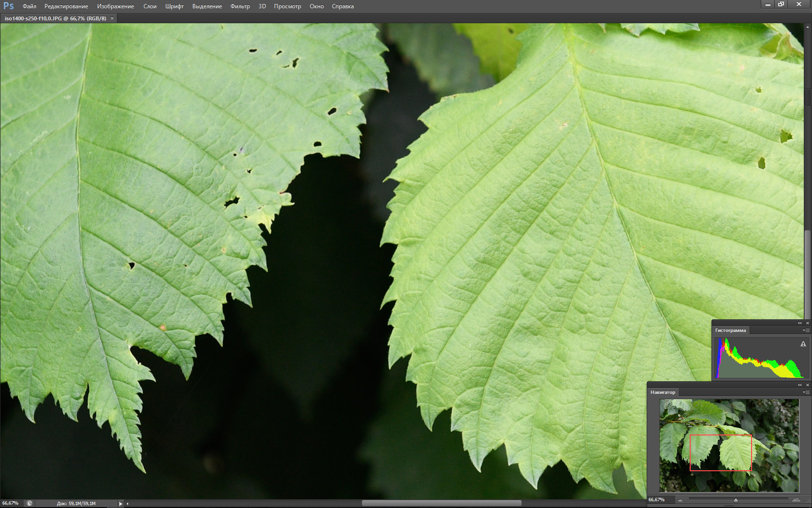Close the Гистограмма panel

tap(807, 323)
